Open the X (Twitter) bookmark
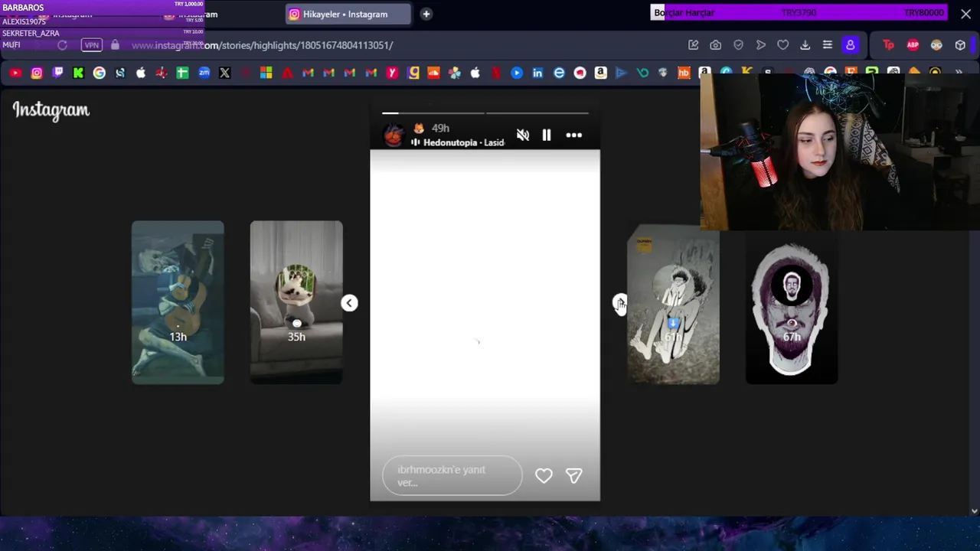The height and width of the screenshot is (551, 980). (x=224, y=73)
